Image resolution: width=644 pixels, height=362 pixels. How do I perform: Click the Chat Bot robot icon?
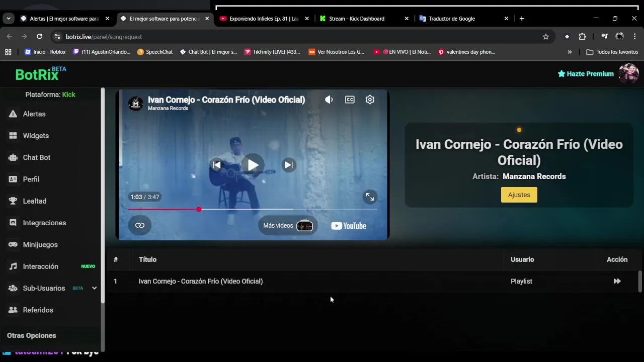[x=13, y=157]
